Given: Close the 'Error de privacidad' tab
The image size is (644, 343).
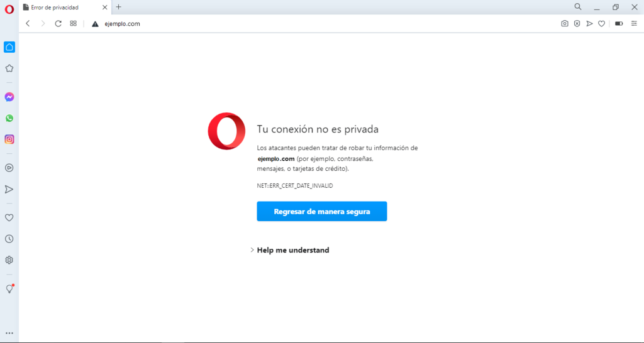Looking at the screenshot, I should click(105, 8).
